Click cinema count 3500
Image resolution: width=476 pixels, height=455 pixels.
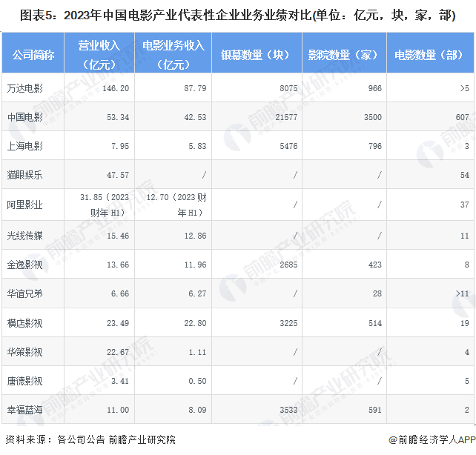[x=373, y=117]
